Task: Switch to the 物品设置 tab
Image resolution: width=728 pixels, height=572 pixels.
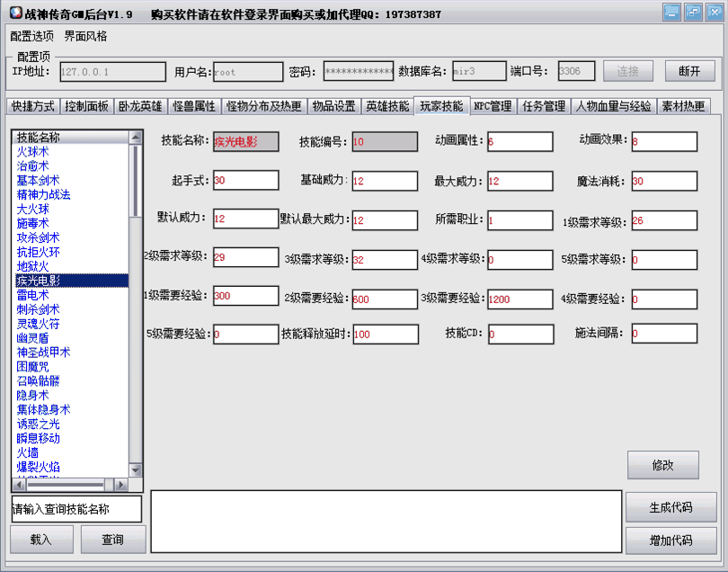Action: click(x=333, y=106)
